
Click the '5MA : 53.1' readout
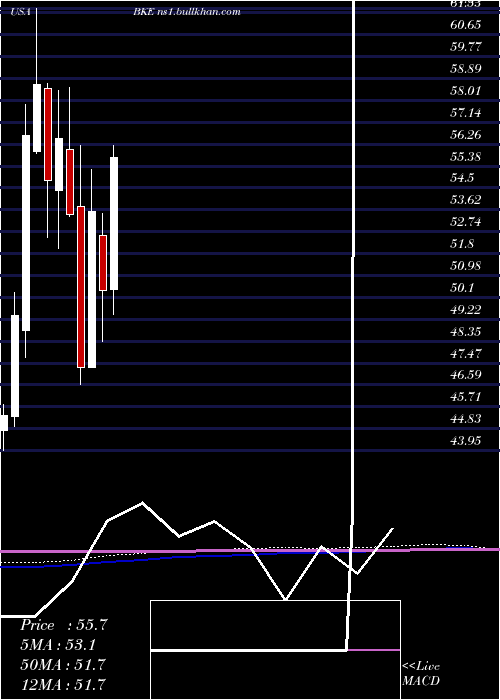click(58, 645)
